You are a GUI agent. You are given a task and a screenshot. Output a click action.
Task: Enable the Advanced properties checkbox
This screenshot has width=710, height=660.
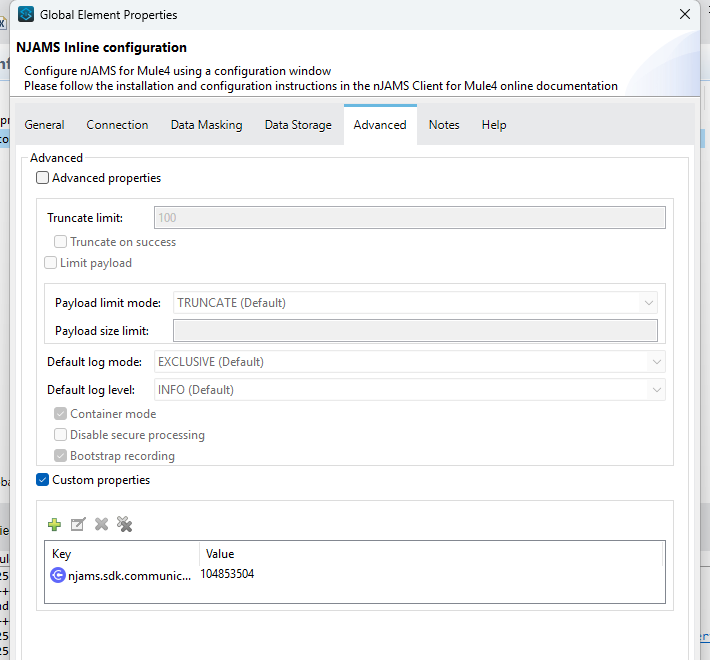click(x=43, y=177)
